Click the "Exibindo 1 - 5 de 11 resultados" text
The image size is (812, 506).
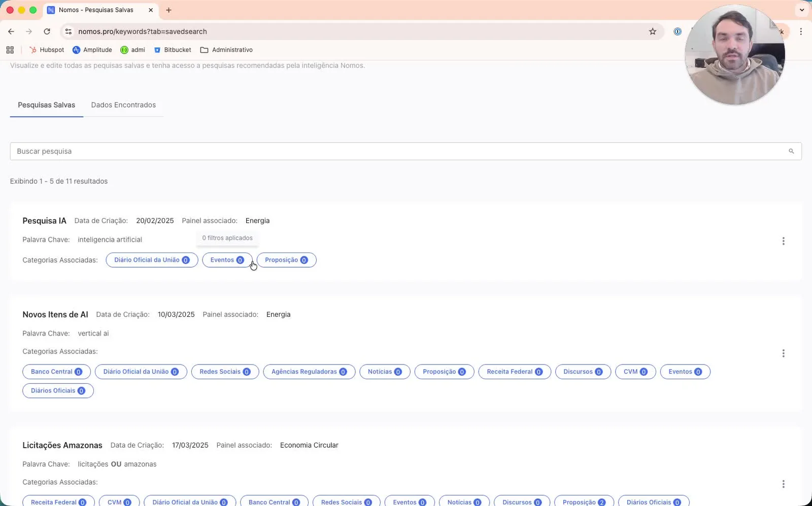coord(59,181)
